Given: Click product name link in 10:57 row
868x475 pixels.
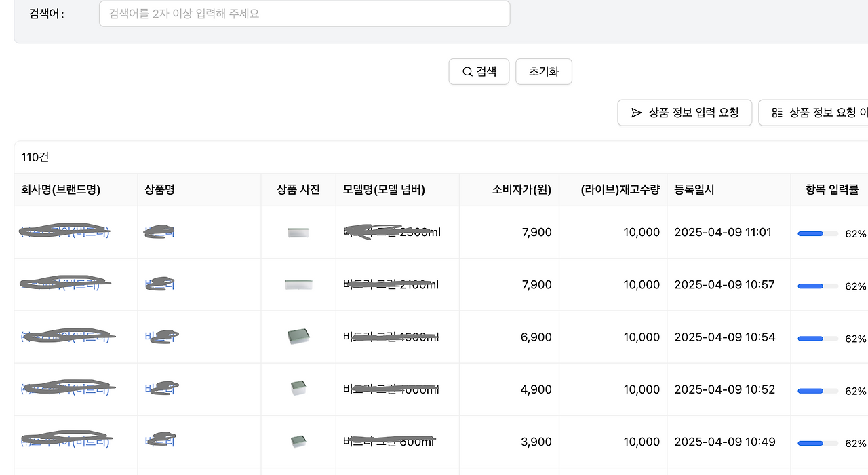Looking at the screenshot, I should coord(160,284).
